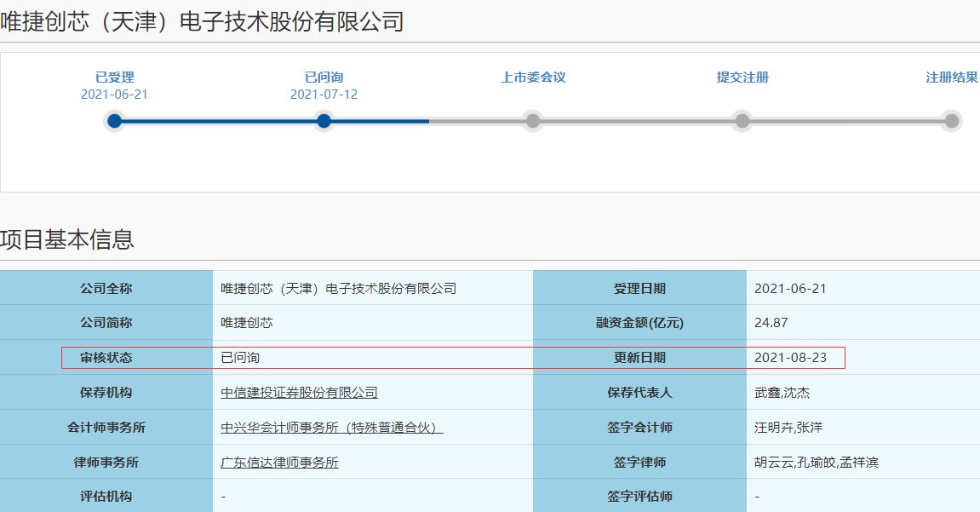Click the 公司全称 header cell
The height and width of the screenshot is (512, 980).
coord(106,288)
